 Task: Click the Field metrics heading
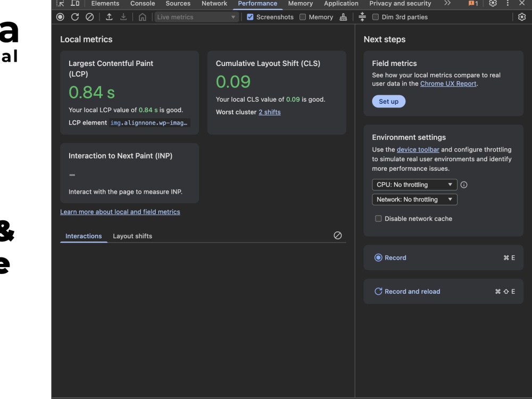click(x=394, y=63)
